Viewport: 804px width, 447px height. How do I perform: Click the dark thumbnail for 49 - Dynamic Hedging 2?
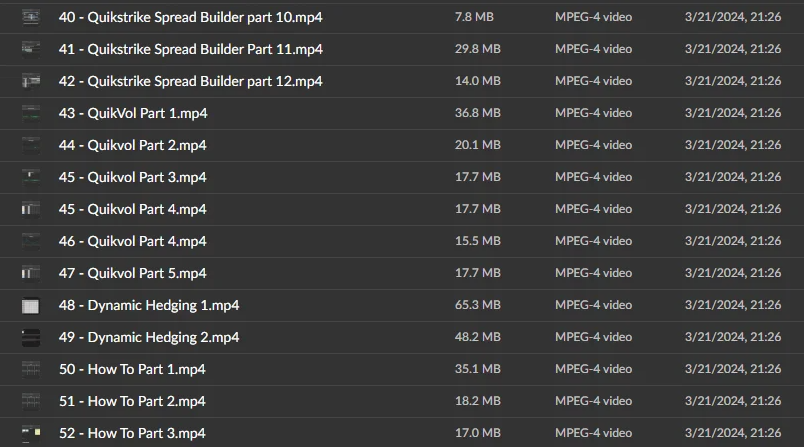tap(31, 337)
